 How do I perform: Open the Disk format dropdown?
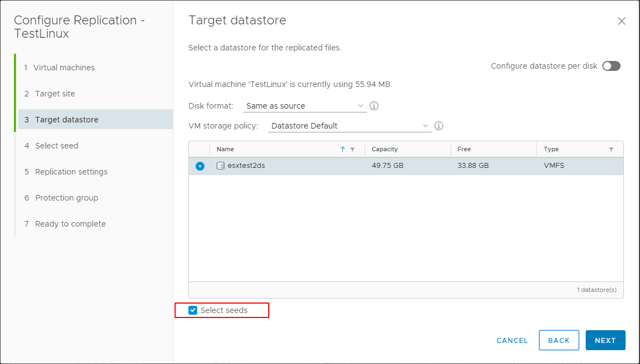point(305,105)
